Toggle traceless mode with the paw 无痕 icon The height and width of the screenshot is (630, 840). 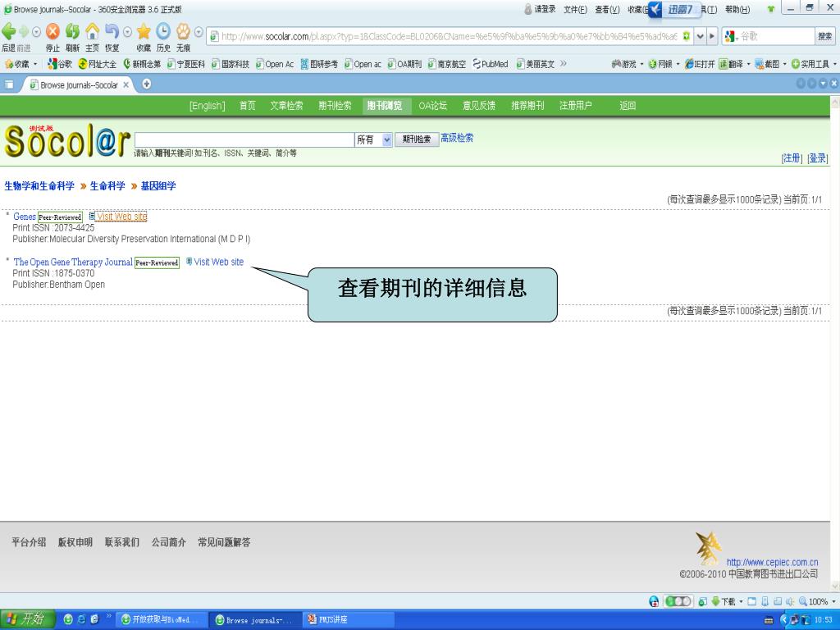tap(183, 31)
